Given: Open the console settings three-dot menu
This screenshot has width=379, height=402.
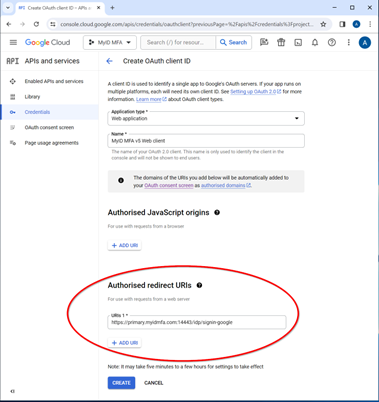Looking at the screenshot, I should (x=349, y=42).
